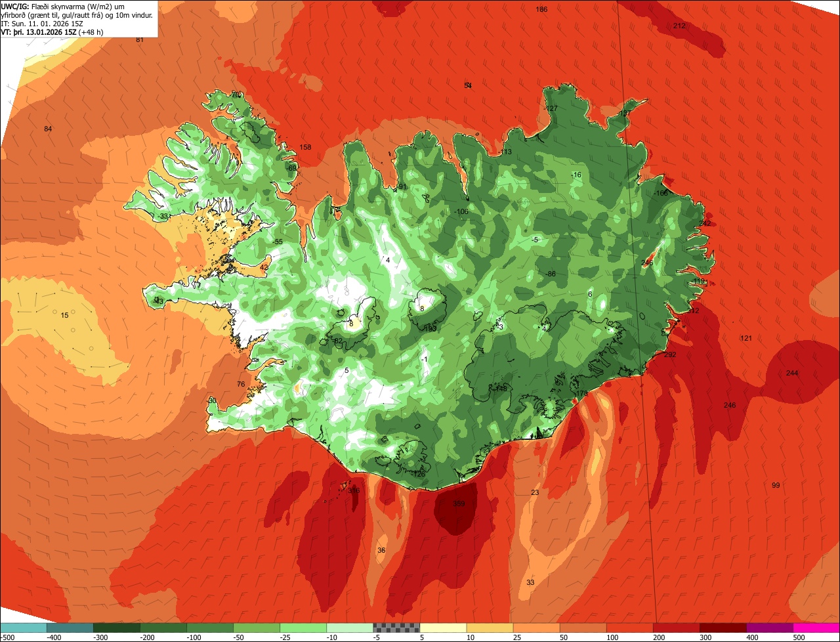Click the map value 244 in the eastern ocean
840x642 pixels.
[792, 373]
